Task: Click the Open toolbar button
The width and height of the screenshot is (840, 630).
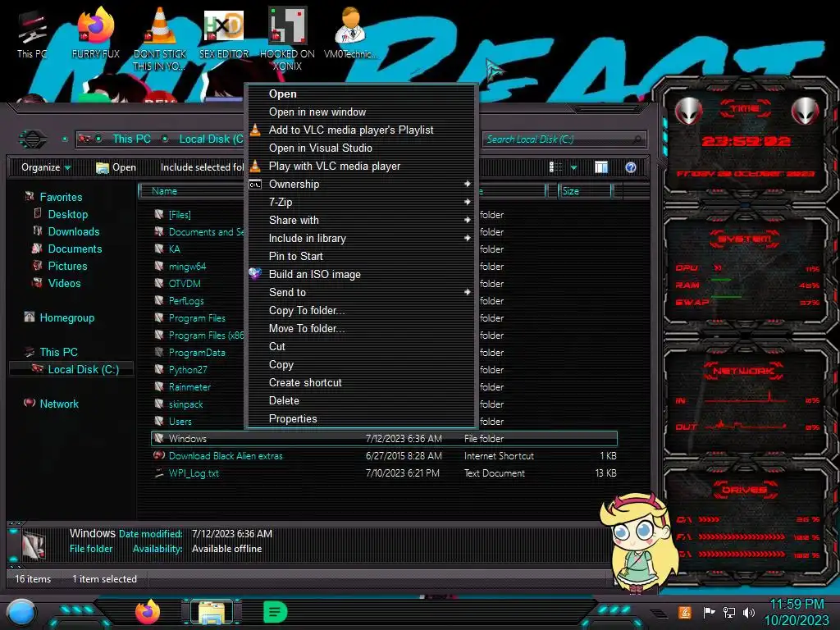Action: point(116,167)
